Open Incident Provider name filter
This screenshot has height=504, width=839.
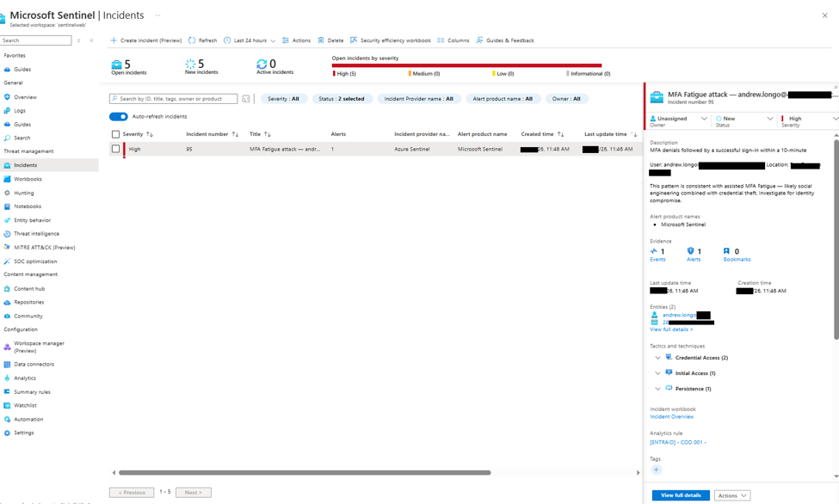[x=419, y=98]
